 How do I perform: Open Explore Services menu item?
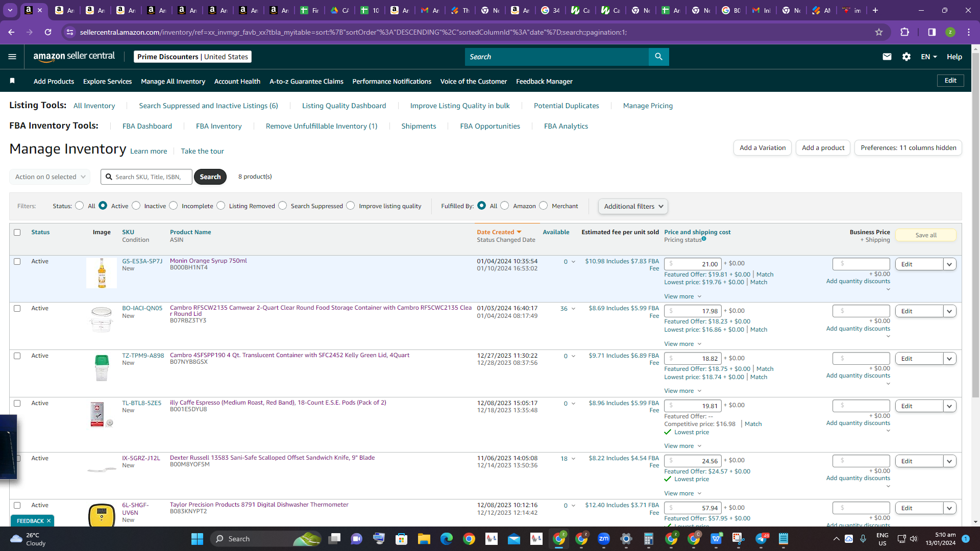click(x=107, y=81)
